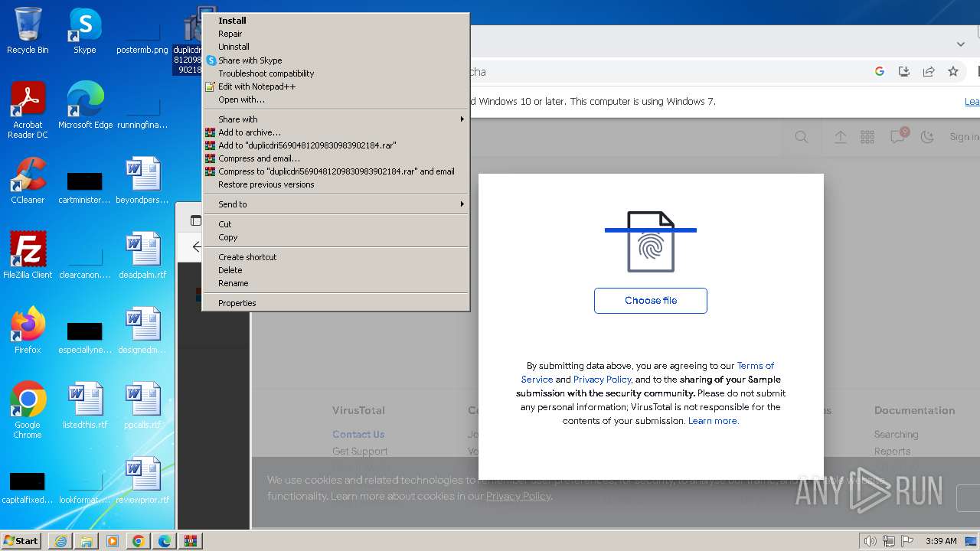Select listedthis.rtf desktop document

(x=85, y=406)
